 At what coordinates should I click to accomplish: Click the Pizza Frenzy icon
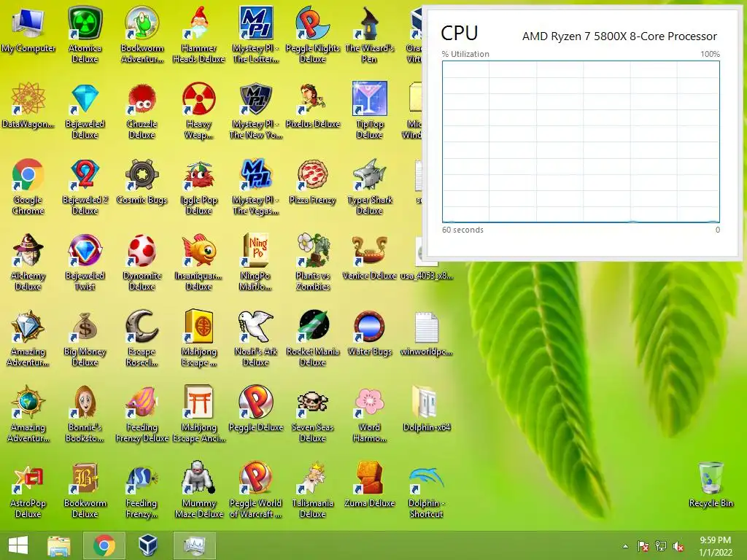pos(312,175)
